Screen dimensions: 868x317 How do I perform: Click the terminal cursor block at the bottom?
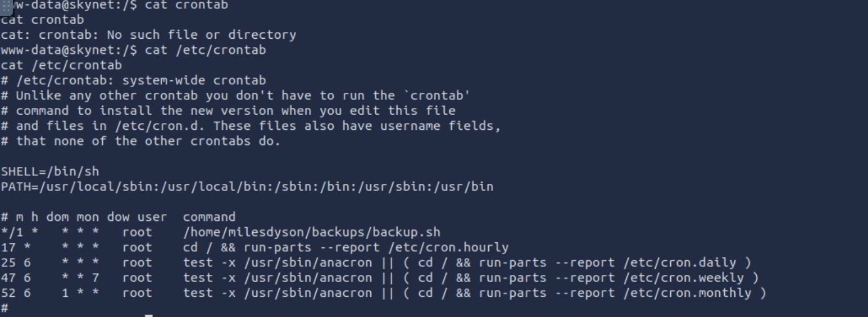(x=148, y=316)
